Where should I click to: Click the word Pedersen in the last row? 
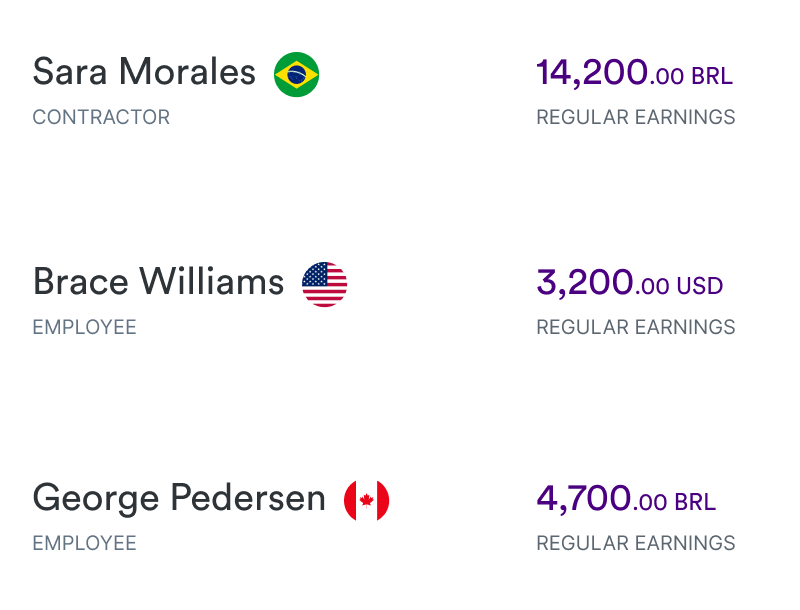coord(248,498)
